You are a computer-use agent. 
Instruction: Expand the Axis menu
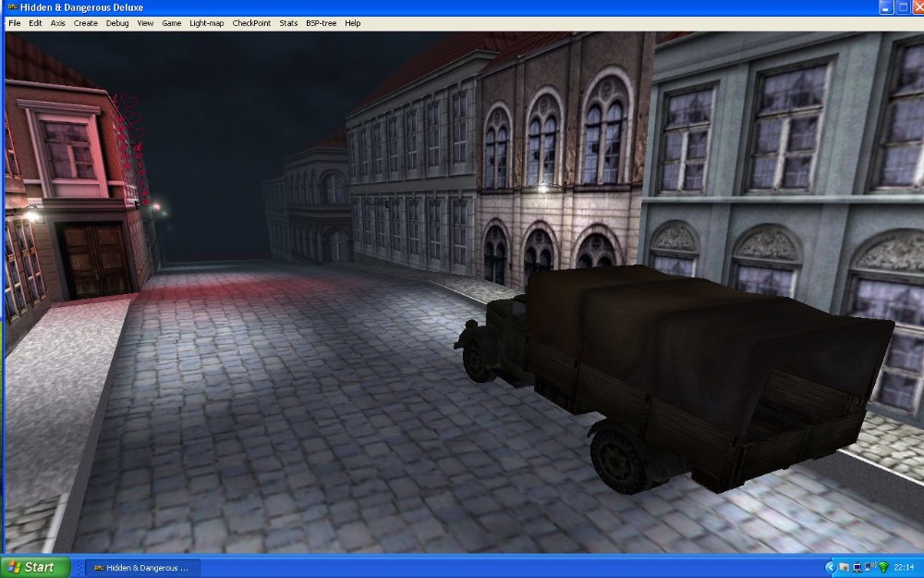tap(58, 23)
